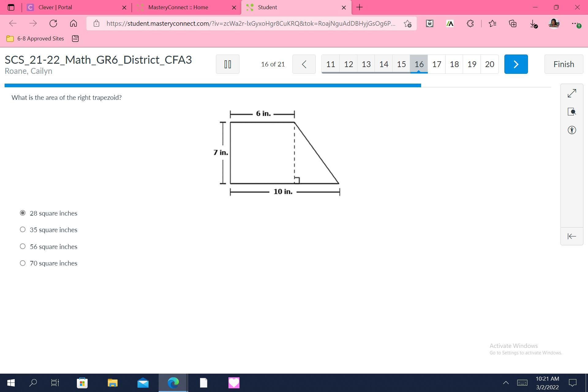Screen dimensions: 588x392
Task: Select the 35 square inches answer
Action: (23, 230)
